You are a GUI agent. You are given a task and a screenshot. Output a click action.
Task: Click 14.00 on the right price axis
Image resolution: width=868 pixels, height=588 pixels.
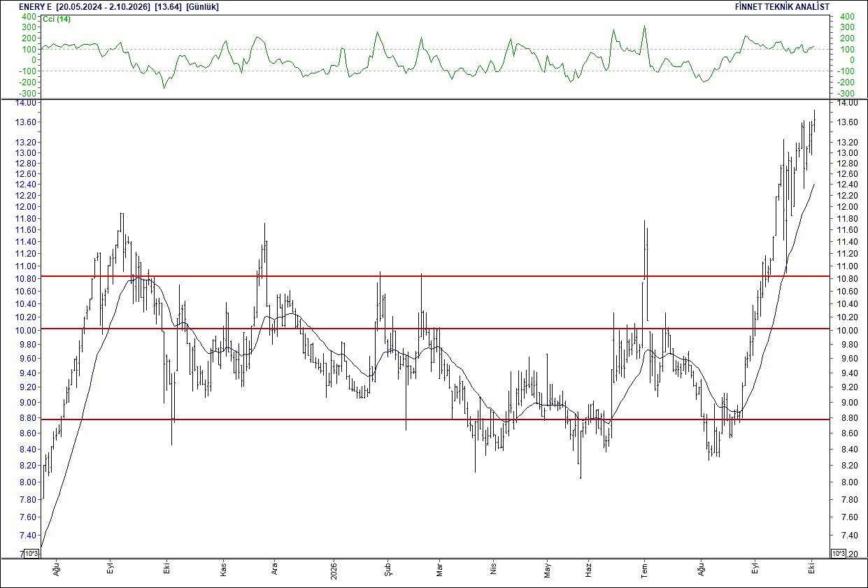(x=848, y=103)
